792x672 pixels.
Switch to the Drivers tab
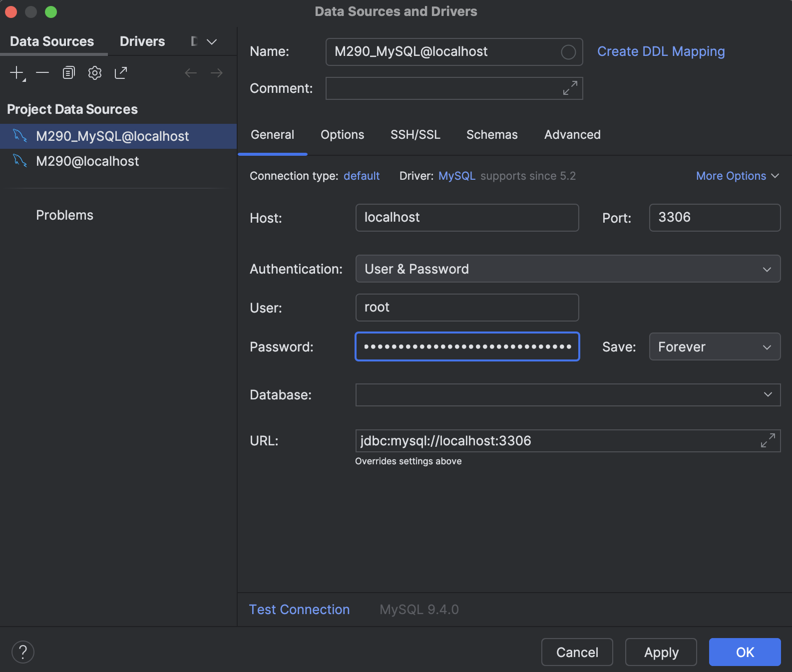142,41
